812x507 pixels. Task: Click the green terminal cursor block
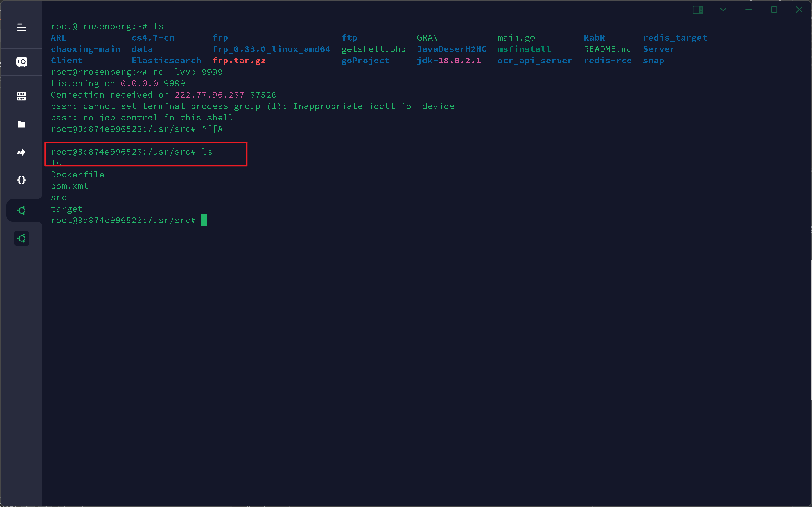(204, 220)
